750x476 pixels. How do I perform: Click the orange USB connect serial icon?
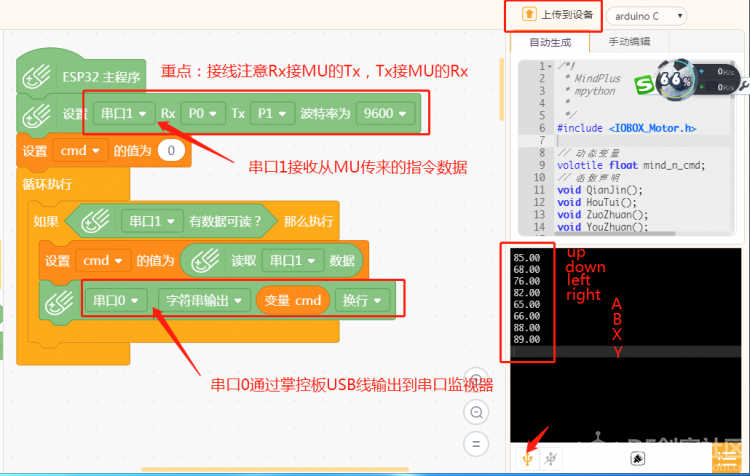(x=528, y=459)
